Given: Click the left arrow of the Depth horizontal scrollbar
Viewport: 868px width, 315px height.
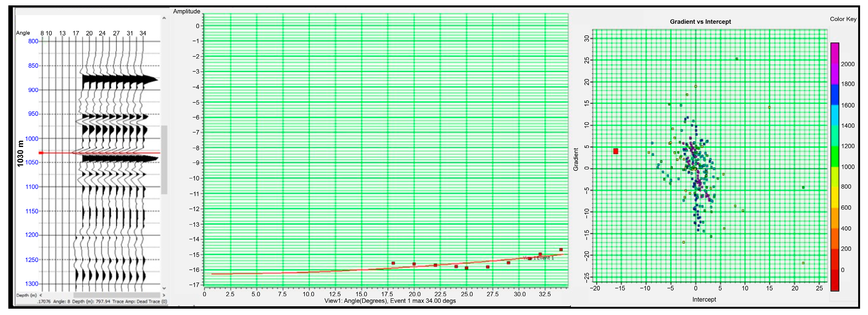Looking at the screenshot, I should [41, 295].
